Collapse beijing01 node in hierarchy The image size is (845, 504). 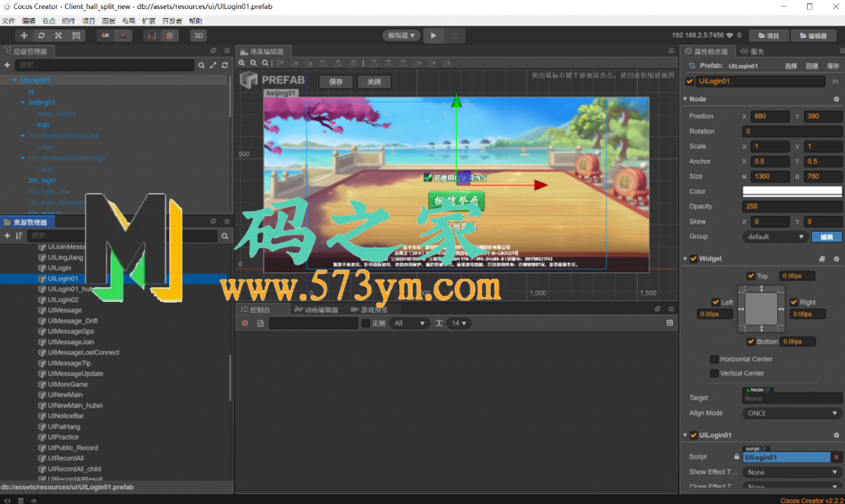click(x=22, y=102)
